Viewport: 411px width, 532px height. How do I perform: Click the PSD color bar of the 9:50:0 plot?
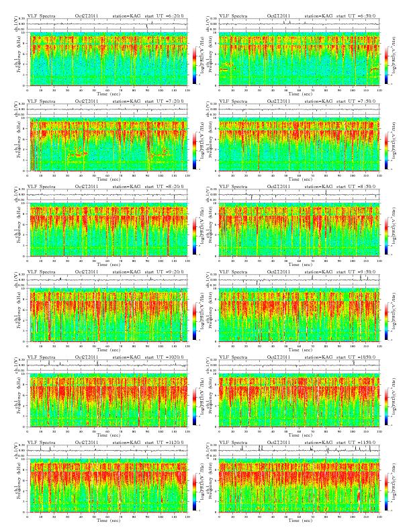(x=387, y=321)
